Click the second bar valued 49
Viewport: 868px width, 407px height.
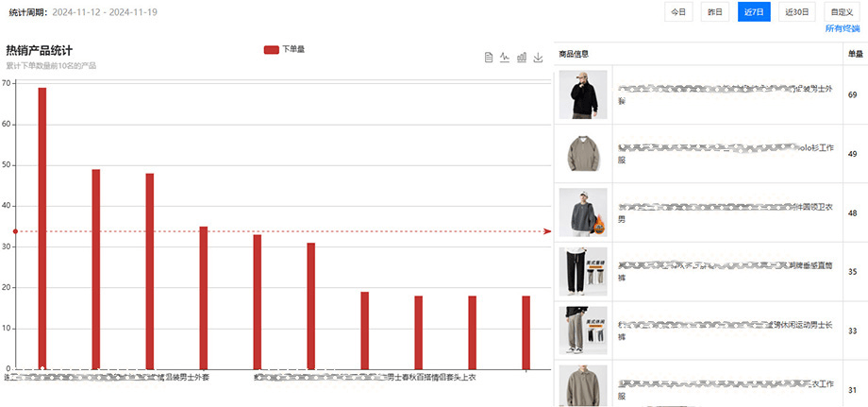point(96,269)
